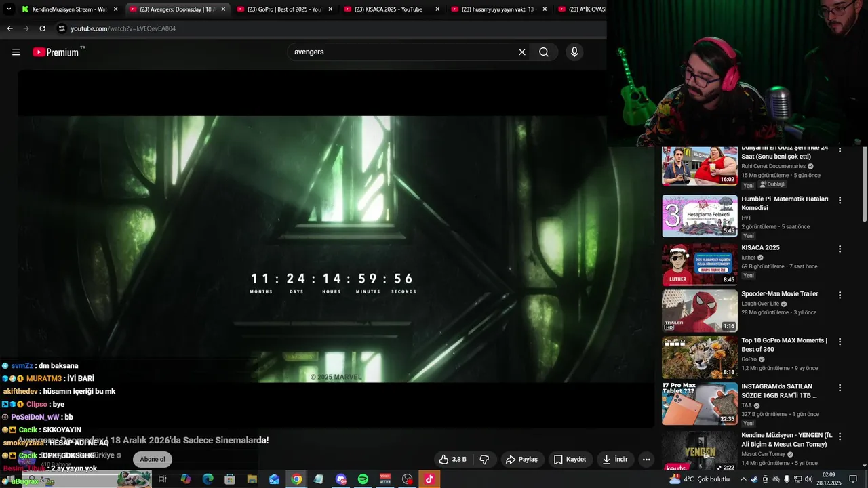Open File Explorer from the taskbar
The image size is (868, 488).
pos(252,479)
